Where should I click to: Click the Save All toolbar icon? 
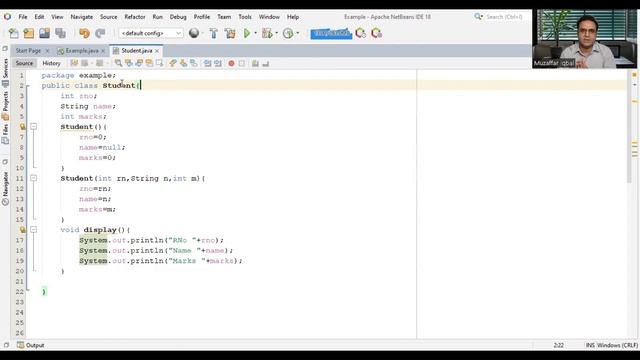[60, 33]
